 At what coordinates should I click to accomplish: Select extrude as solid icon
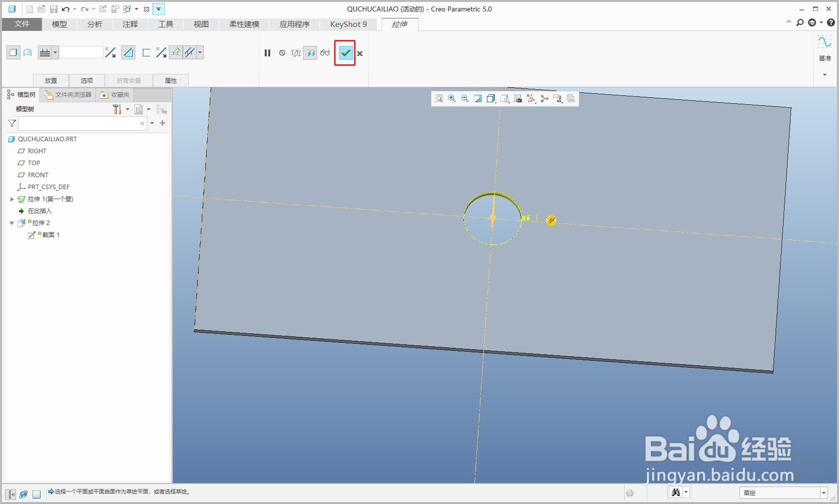point(13,52)
